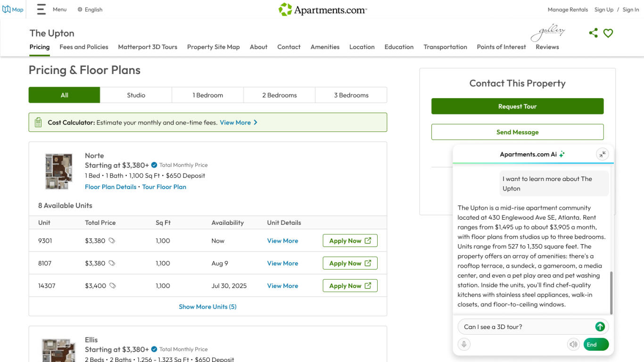
Task: Jump to Contact section
Action: tap(289, 47)
